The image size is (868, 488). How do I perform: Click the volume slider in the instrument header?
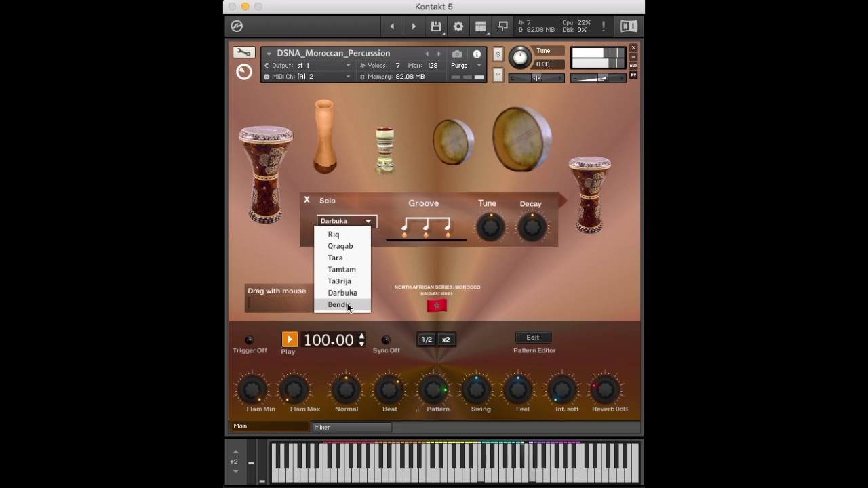pyautogui.click(x=597, y=79)
